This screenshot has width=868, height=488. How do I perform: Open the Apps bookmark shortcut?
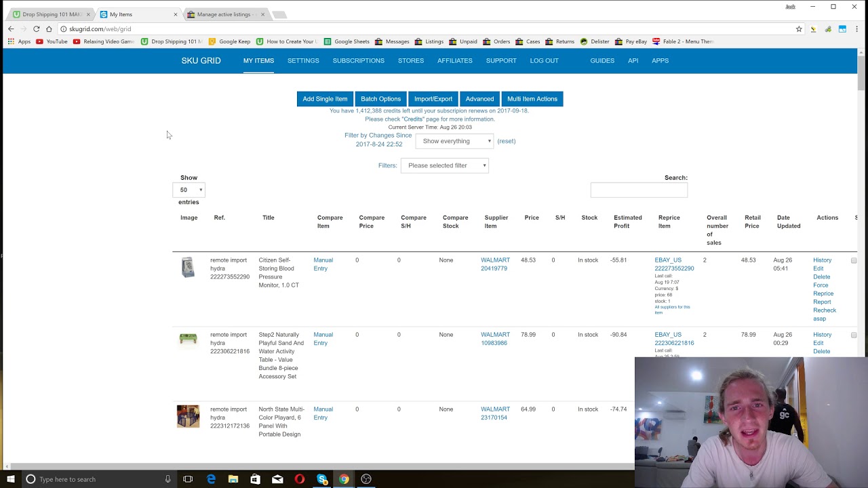click(x=19, y=41)
